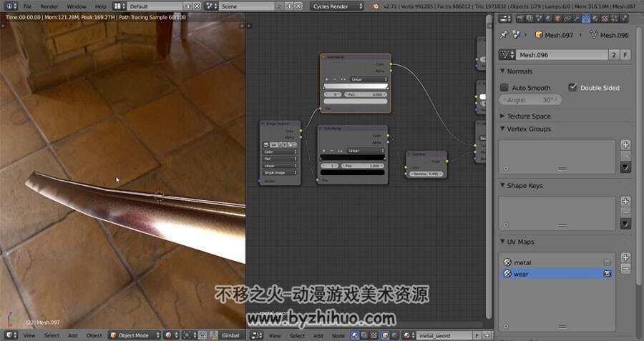Toggle render camera icon on wear UV map
The height and width of the screenshot is (341, 644).
click(607, 274)
